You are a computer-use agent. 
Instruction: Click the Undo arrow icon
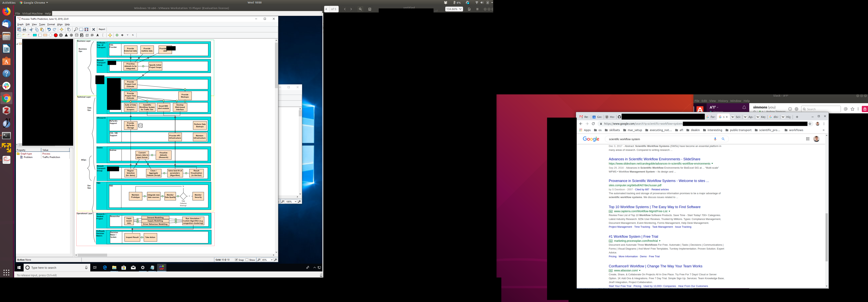point(49,29)
